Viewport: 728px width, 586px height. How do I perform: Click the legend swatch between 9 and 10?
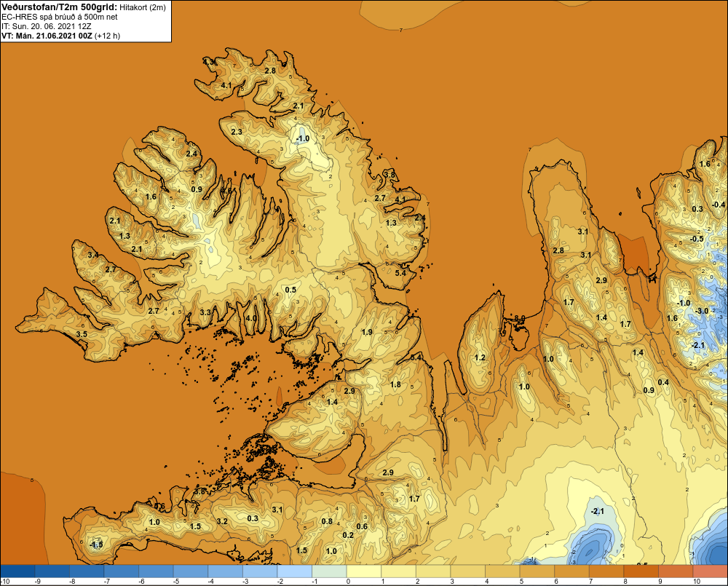pyautogui.click(x=676, y=571)
